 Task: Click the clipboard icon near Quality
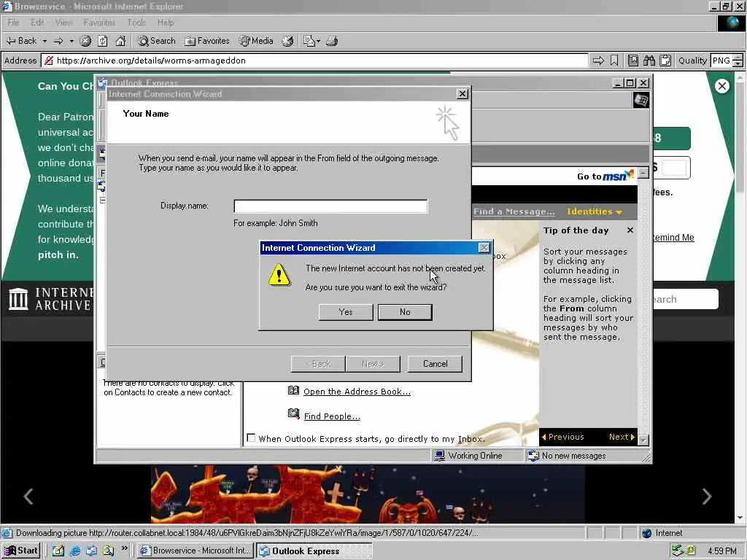[665, 61]
